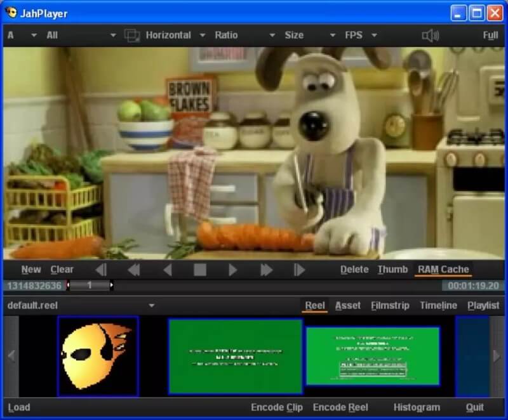Image resolution: width=508 pixels, height=420 pixels.
Task: Toggle Thumb display mode
Action: tap(392, 270)
